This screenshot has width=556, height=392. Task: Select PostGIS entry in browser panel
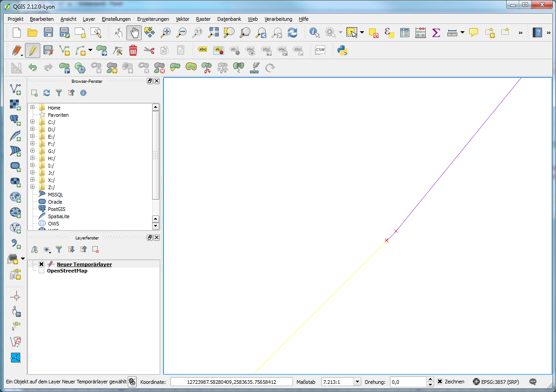pyautogui.click(x=56, y=209)
